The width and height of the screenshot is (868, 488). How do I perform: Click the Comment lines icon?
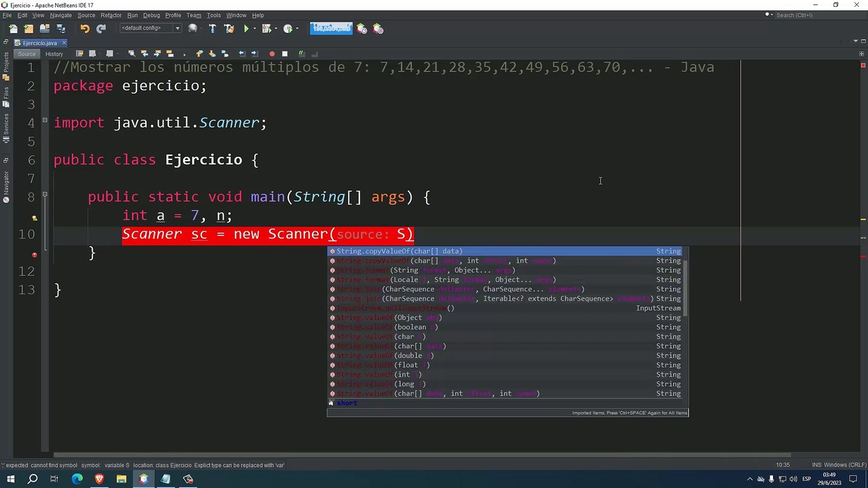click(x=302, y=54)
